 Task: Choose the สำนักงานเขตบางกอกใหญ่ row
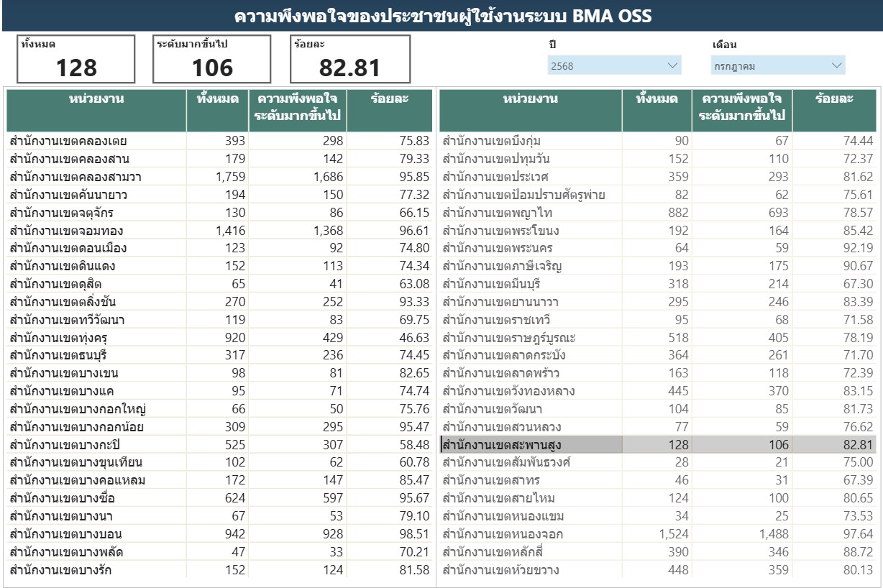(219, 409)
